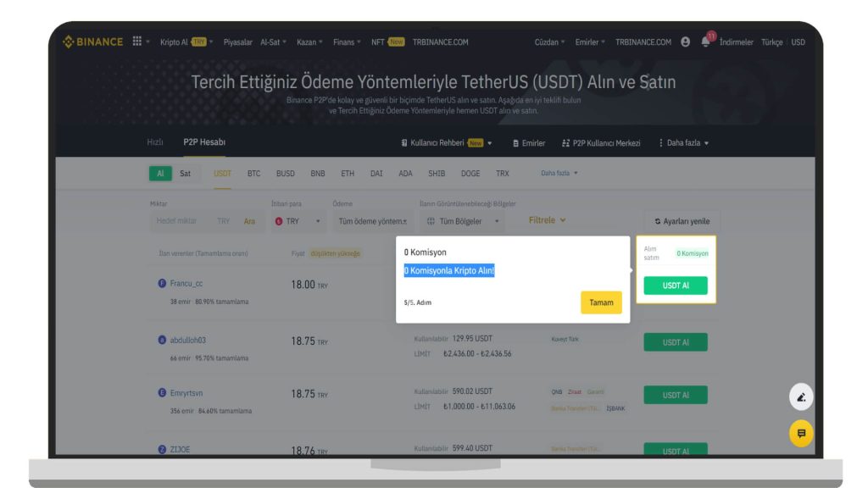
Task: Click the Binance logo
Action: (92, 42)
